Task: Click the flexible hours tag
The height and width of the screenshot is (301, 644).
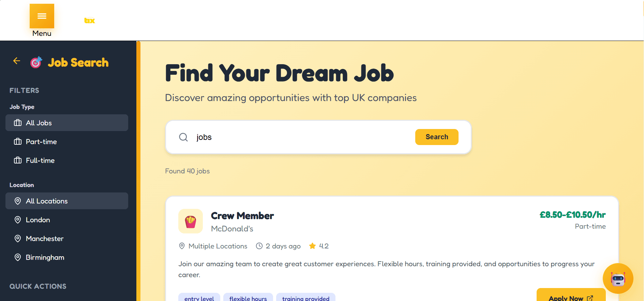Action: click(x=248, y=298)
